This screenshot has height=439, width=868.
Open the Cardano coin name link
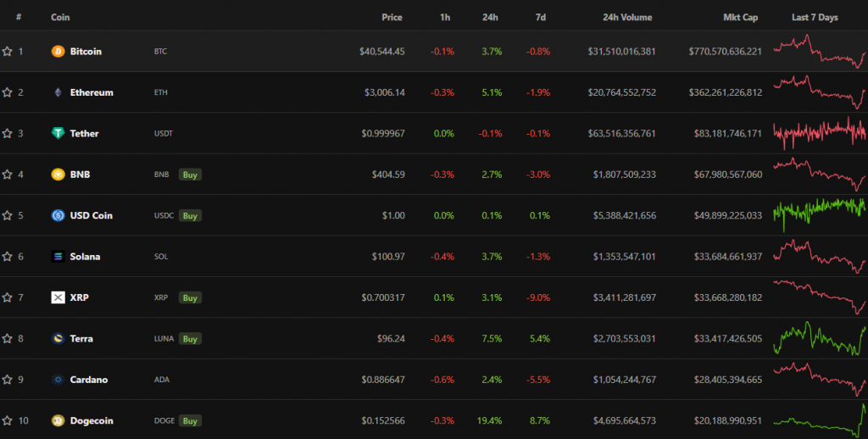pos(88,379)
